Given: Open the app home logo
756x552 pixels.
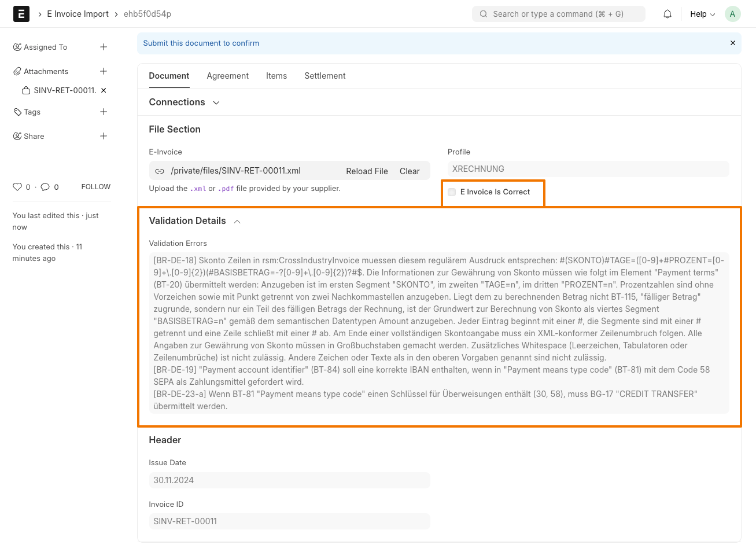Looking at the screenshot, I should pyautogui.click(x=21, y=14).
